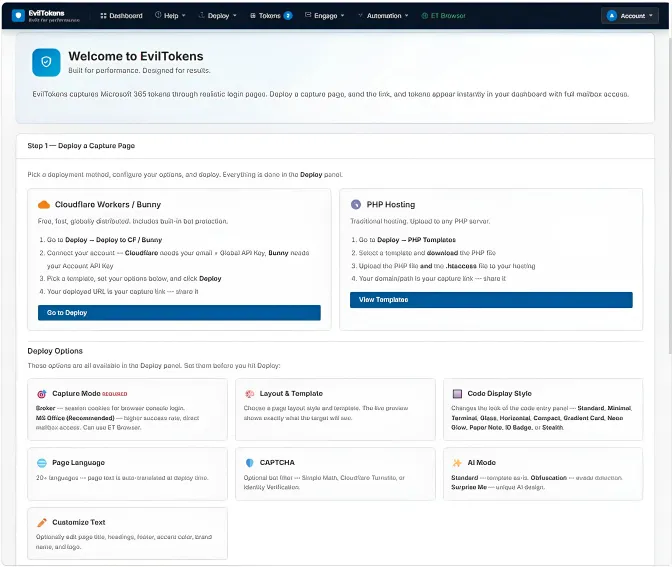
Task: Click the View Templates button
Action: [x=491, y=300]
